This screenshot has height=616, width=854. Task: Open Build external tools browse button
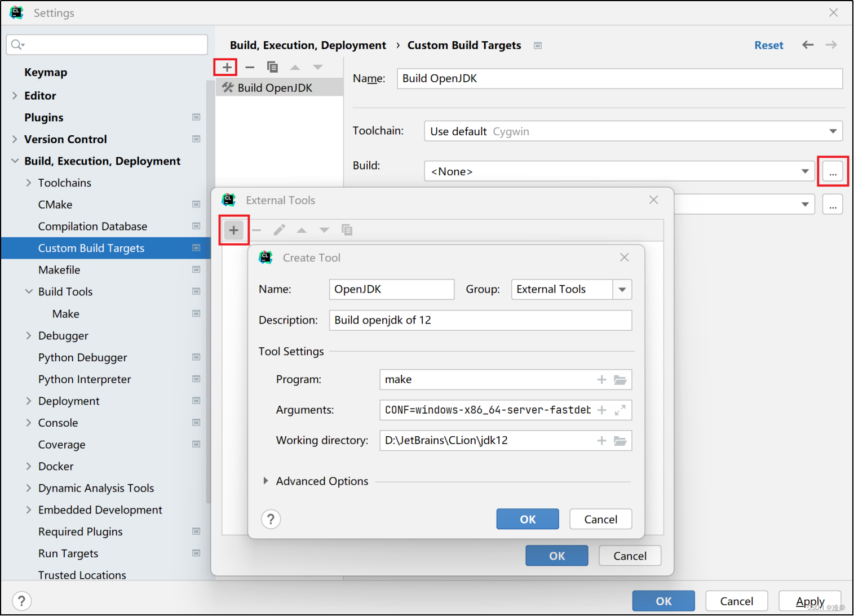(833, 171)
